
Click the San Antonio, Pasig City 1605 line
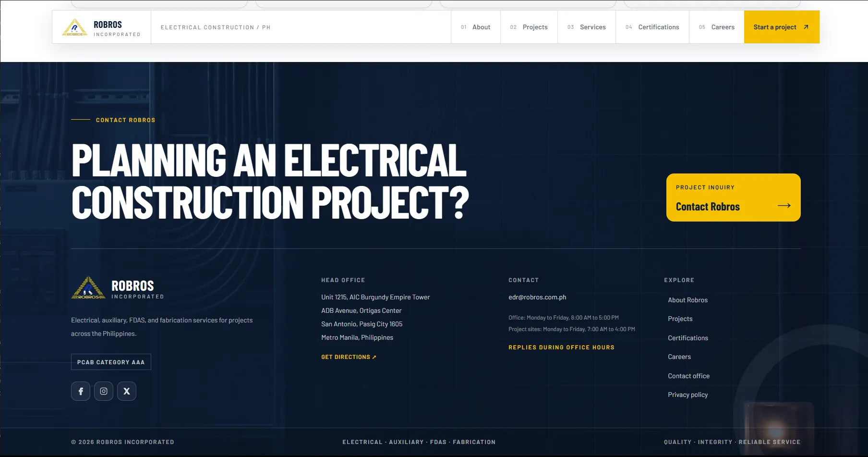pos(362,324)
